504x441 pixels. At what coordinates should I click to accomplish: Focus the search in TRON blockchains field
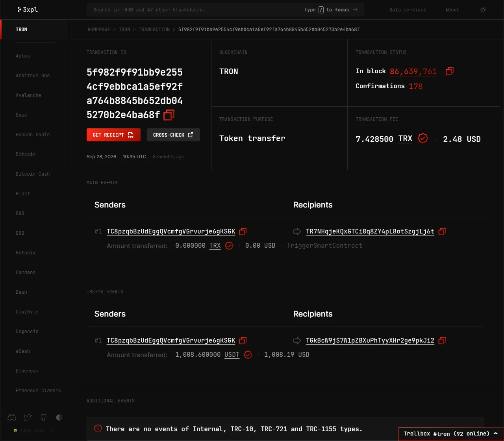(x=226, y=10)
